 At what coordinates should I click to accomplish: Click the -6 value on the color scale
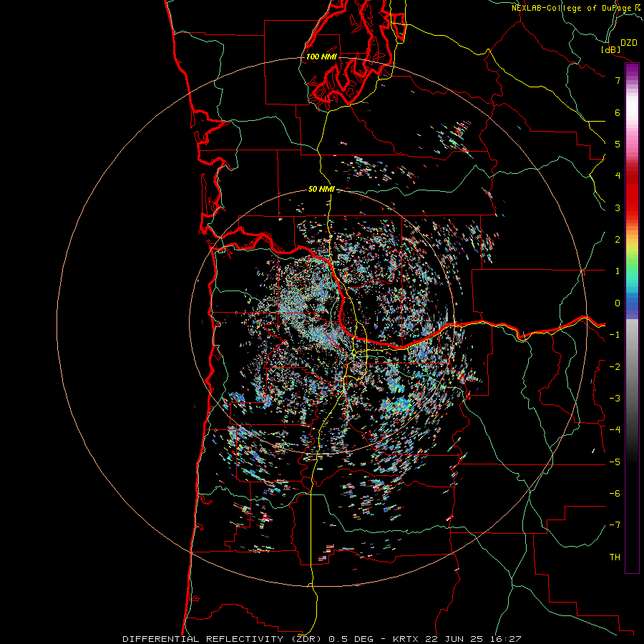point(615,494)
